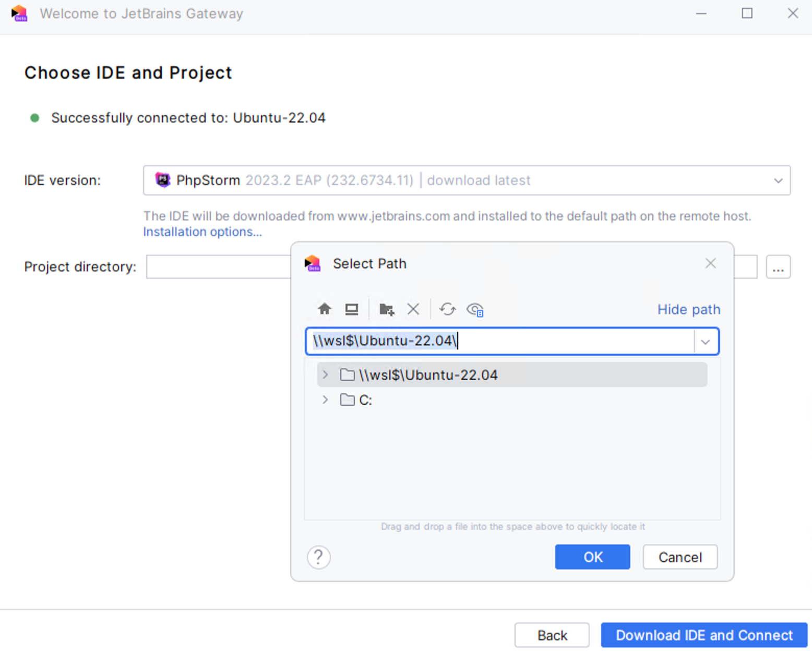812x652 pixels.
Task: Expand the Ubuntu-22.04 tree node
Action: [x=325, y=375]
